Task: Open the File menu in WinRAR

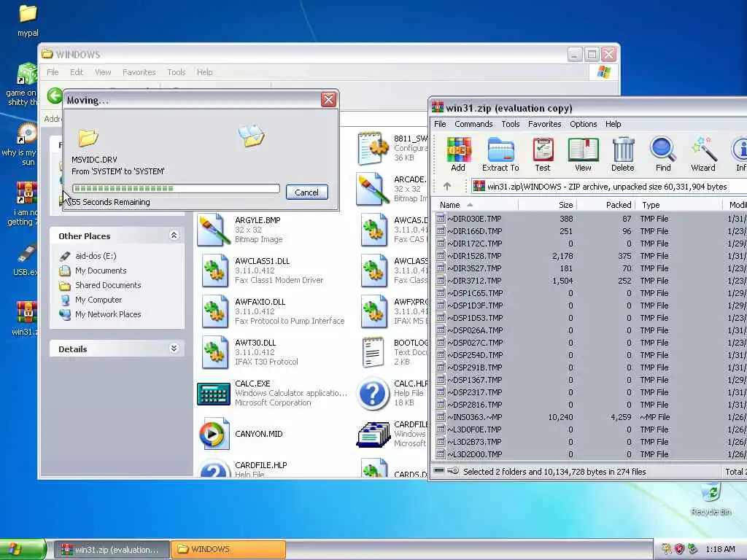Action: [x=440, y=124]
